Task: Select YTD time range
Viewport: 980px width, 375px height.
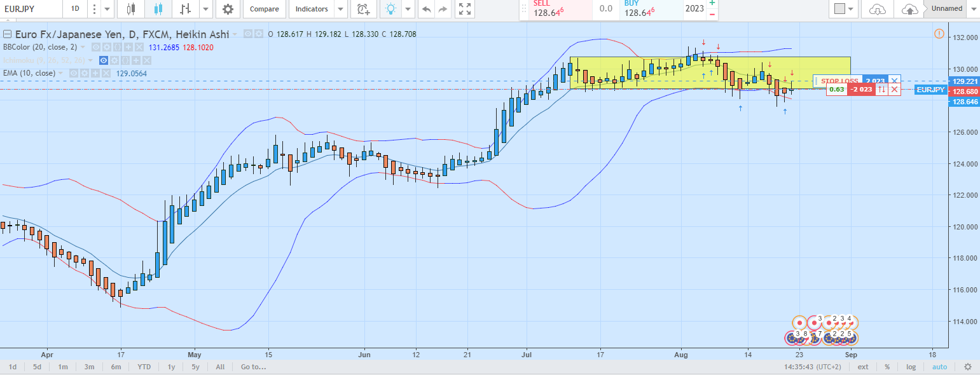Action: pyautogui.click(x=144, y=367)
